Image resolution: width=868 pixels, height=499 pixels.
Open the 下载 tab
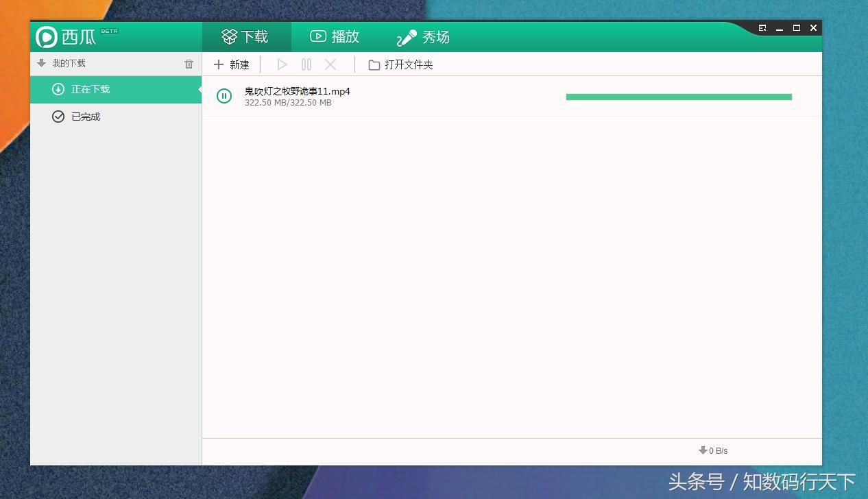click(x=246, y=36)
